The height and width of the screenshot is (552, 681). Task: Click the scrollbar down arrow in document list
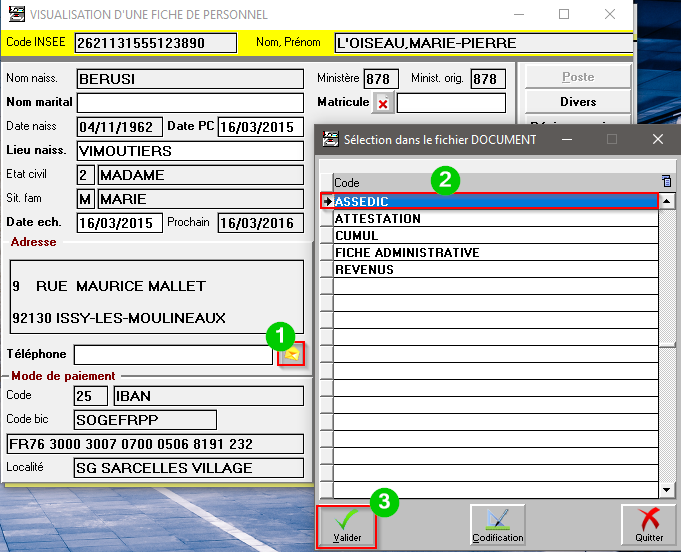(667, 490)
